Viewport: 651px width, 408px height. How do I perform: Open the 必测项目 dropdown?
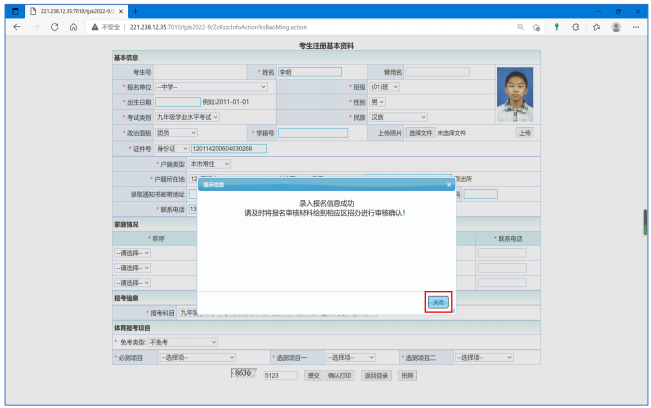point(198,356)
